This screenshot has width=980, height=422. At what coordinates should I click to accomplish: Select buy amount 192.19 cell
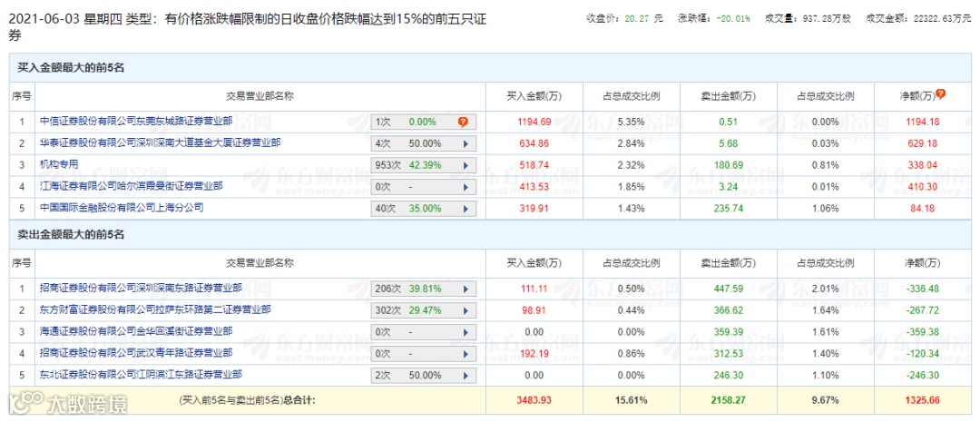coord(534,354)
